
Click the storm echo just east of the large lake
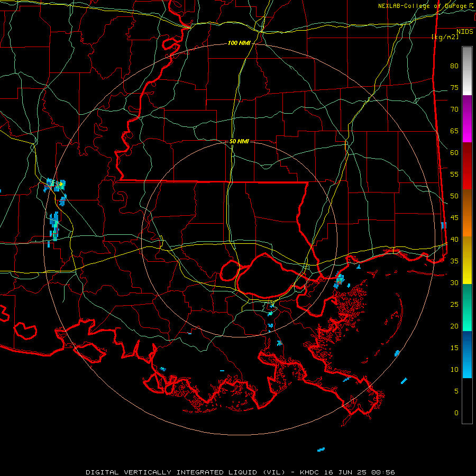tap(339, 280)
